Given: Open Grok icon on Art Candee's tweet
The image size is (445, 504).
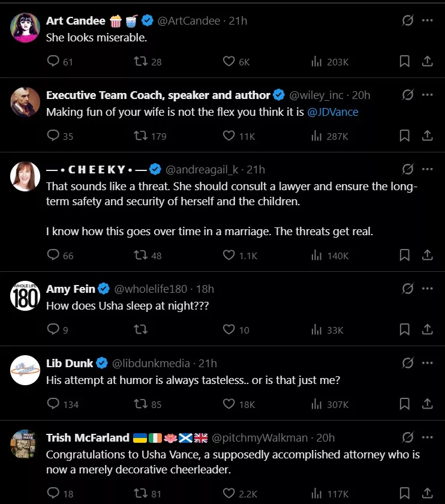Looking at the screenshot, I should (408, 20).
